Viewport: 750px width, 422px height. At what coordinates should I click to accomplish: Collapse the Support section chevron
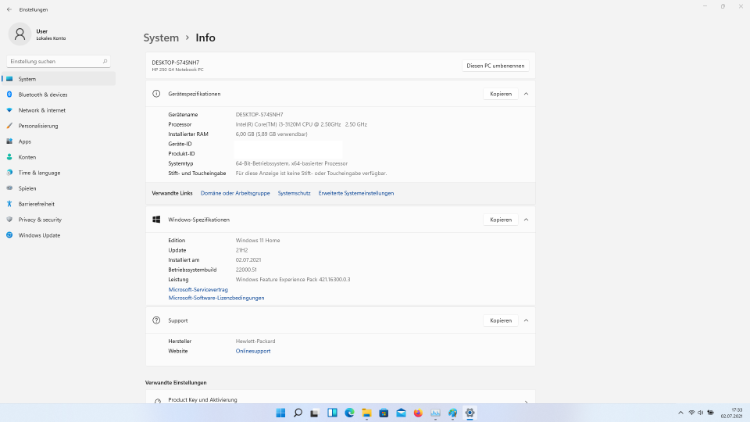[x=526, y=320]
